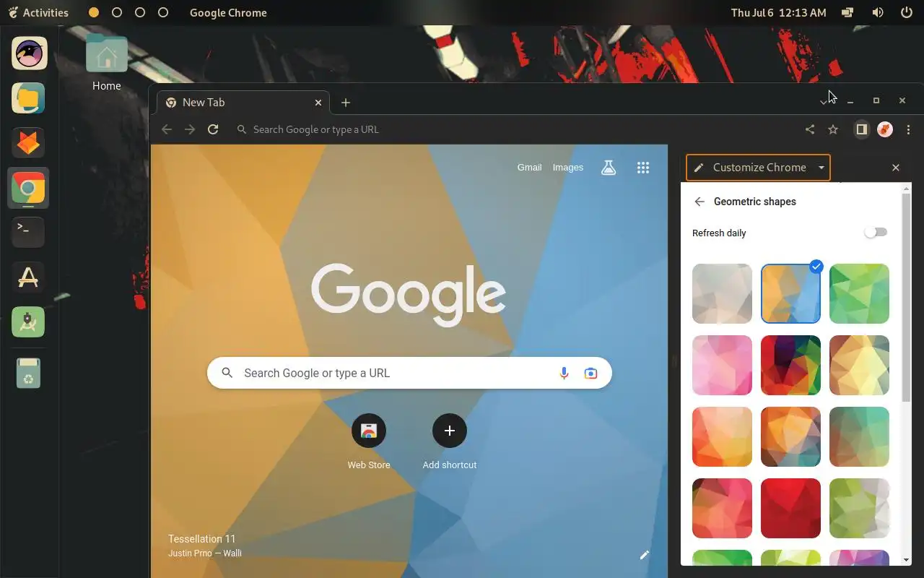924x578 pixels.
Task: Choose the brown-teal green theme thumbnail
Action: pyautogui.click(x=859, y=436)
